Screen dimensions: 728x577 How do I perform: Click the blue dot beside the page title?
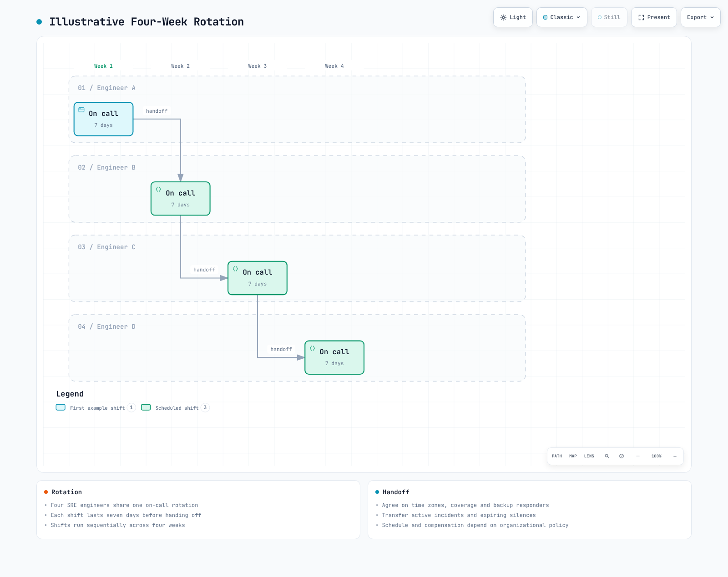[x=39, y=22]
